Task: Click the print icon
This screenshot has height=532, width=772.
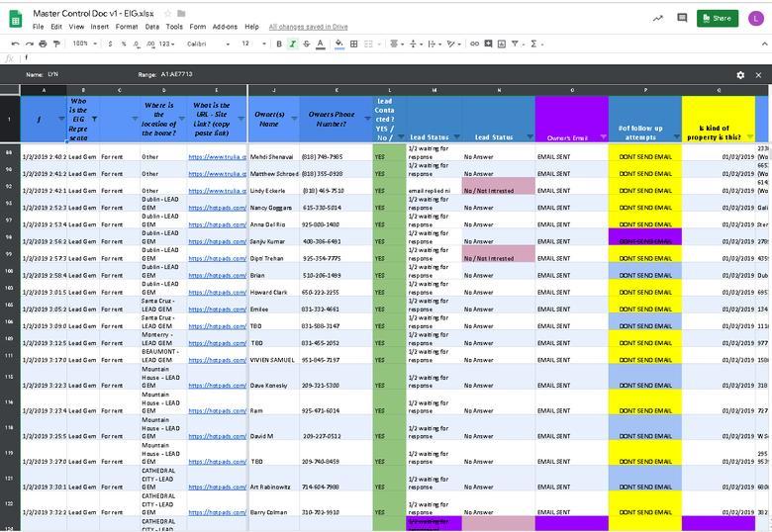Action: pyautogui.click(x=44, y=44)
